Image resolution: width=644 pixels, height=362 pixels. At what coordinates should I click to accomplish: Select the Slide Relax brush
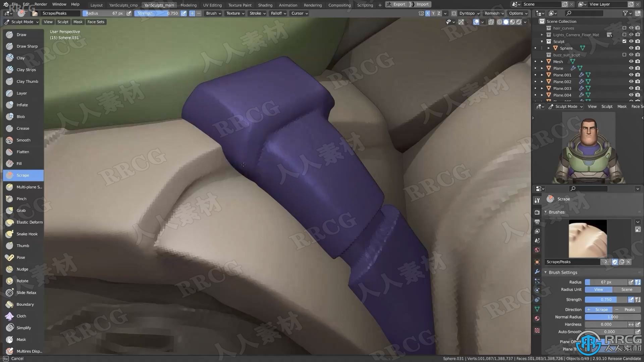tap(23, 293)
